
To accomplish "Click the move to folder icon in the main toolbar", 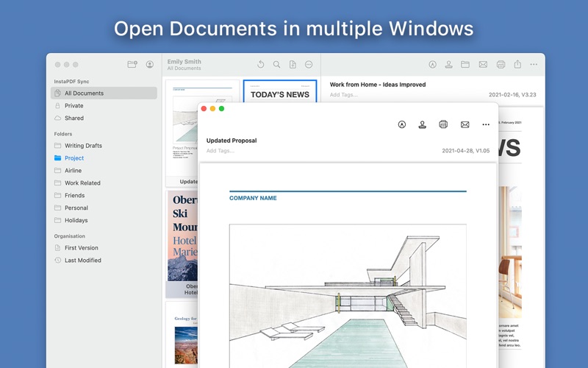I will (x=465, y=64).
